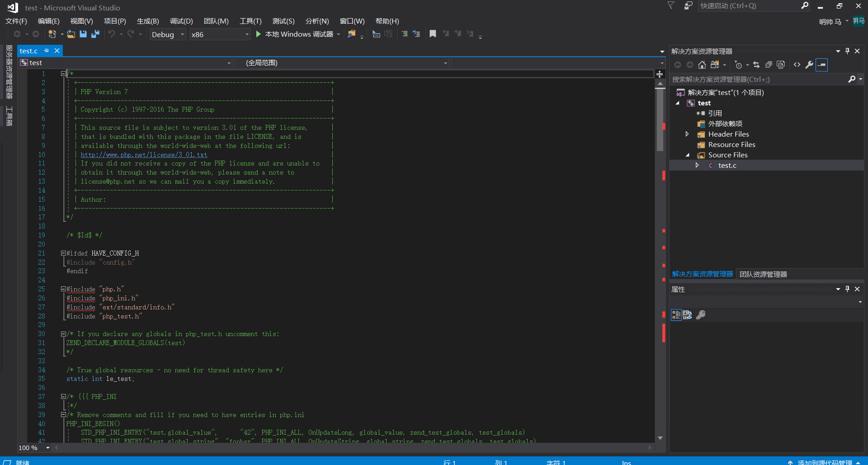Open the 调试(D) menu
This screenshot has width=868, height=465.
pyautogui.click(x=181, y=21)
